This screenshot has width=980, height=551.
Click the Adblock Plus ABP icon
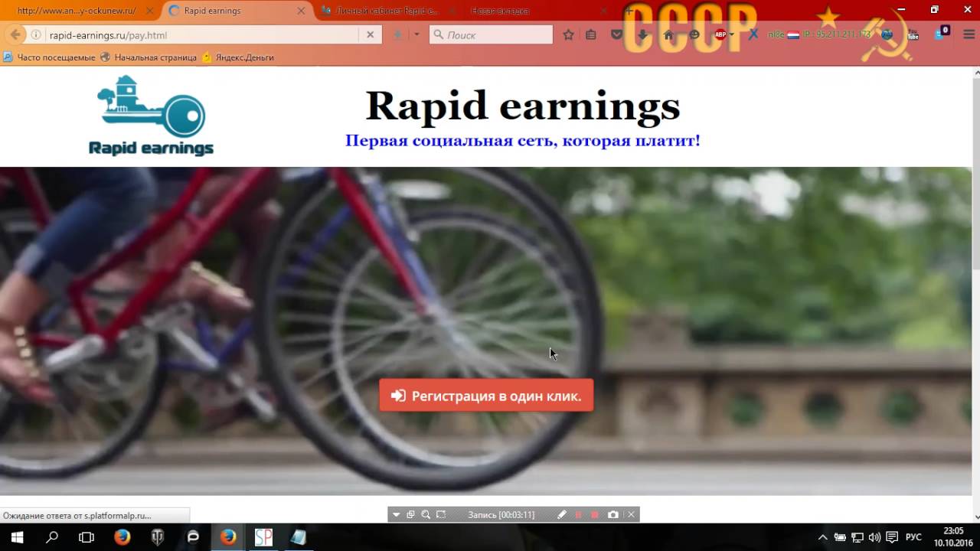(720, 34)
